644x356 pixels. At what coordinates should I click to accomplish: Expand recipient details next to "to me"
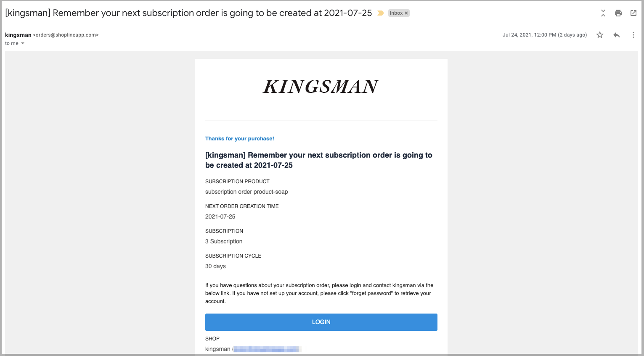(23, 43)
